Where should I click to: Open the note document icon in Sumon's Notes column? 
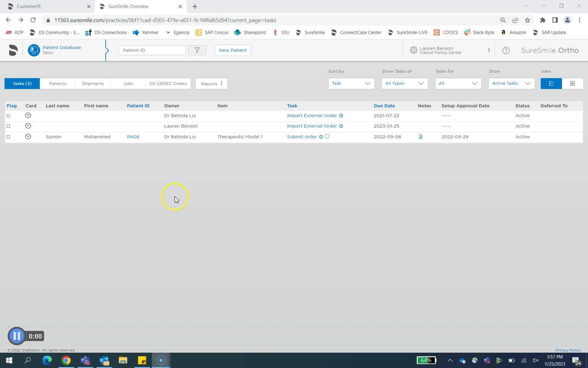click(x=420, y=136)
